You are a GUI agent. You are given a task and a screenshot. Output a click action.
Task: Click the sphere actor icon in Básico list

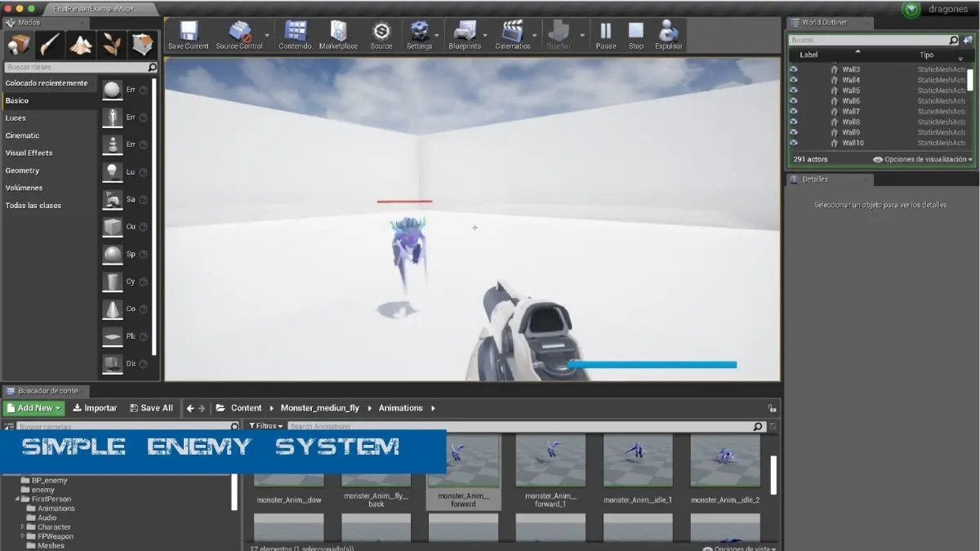click(x=112, y=90)
